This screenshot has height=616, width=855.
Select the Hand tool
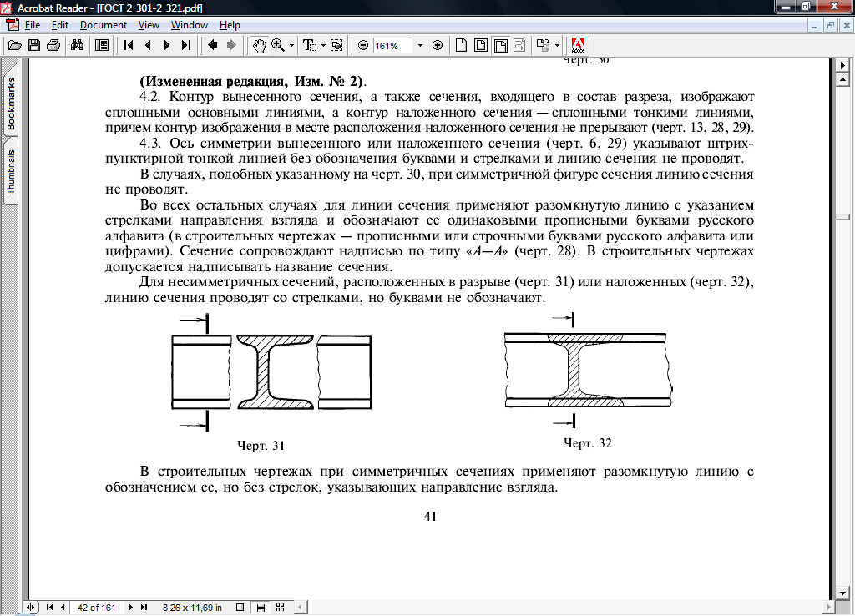tap(259, 45)
